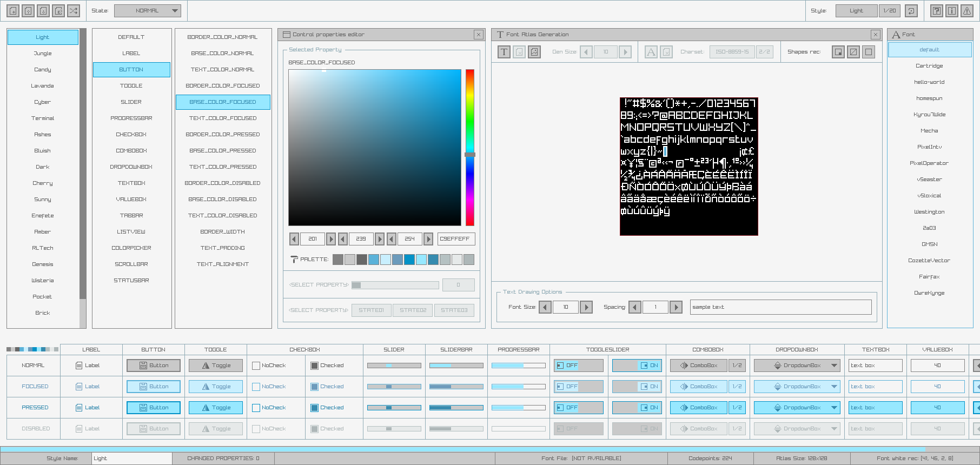Select the Cartridge font in the Font list

[x=930, y=66]
